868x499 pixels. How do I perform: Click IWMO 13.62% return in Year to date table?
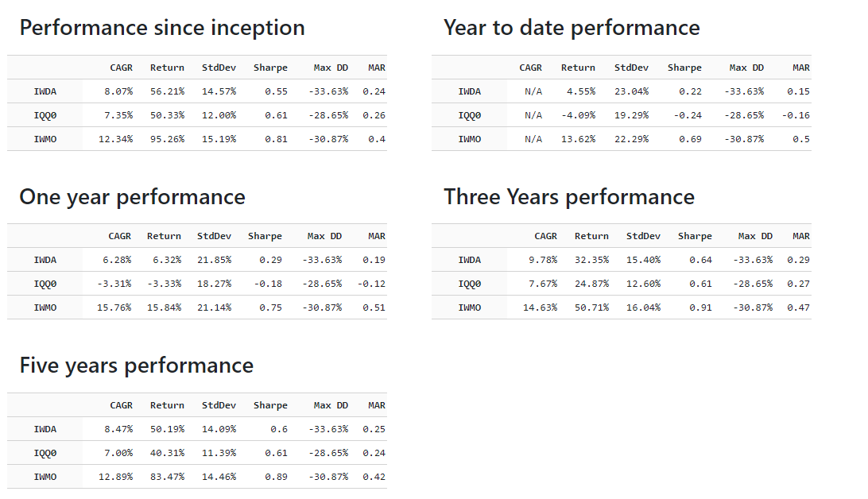point(578,139)
